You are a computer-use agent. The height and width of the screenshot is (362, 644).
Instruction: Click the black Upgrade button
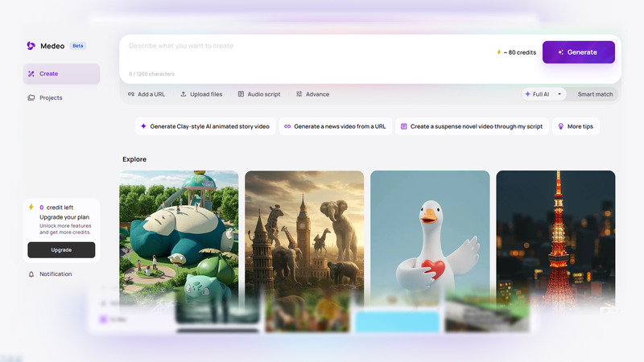(61, 250)
